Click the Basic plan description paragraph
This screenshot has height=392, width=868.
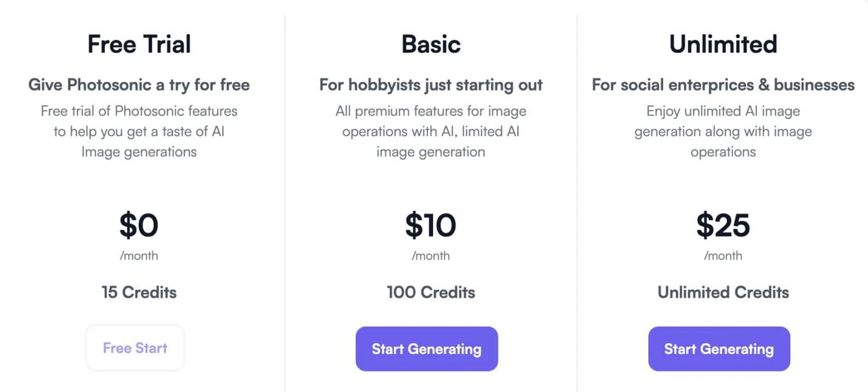[x=431, y=131]
